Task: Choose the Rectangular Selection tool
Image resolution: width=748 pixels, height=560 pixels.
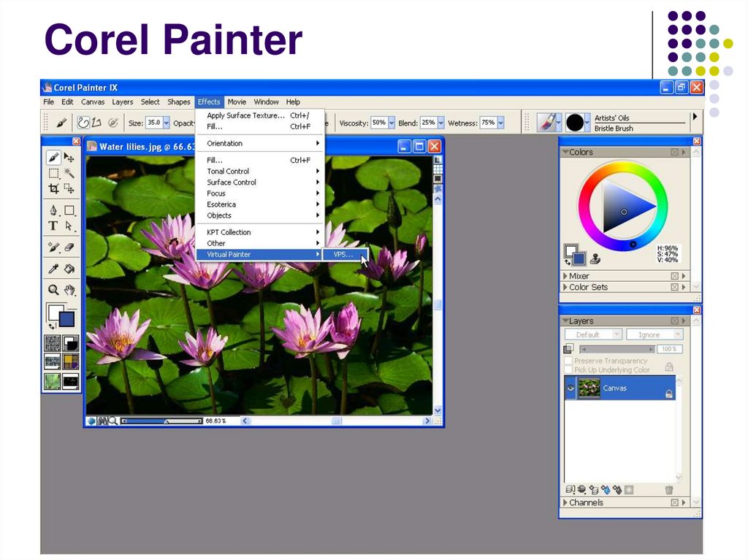Action: coord(53,173)
